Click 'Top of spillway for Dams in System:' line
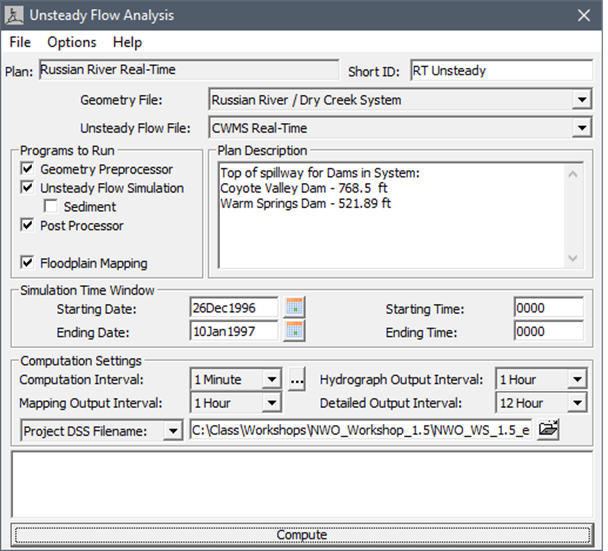The width and height of the screenshot is (608, 551). 320,173
